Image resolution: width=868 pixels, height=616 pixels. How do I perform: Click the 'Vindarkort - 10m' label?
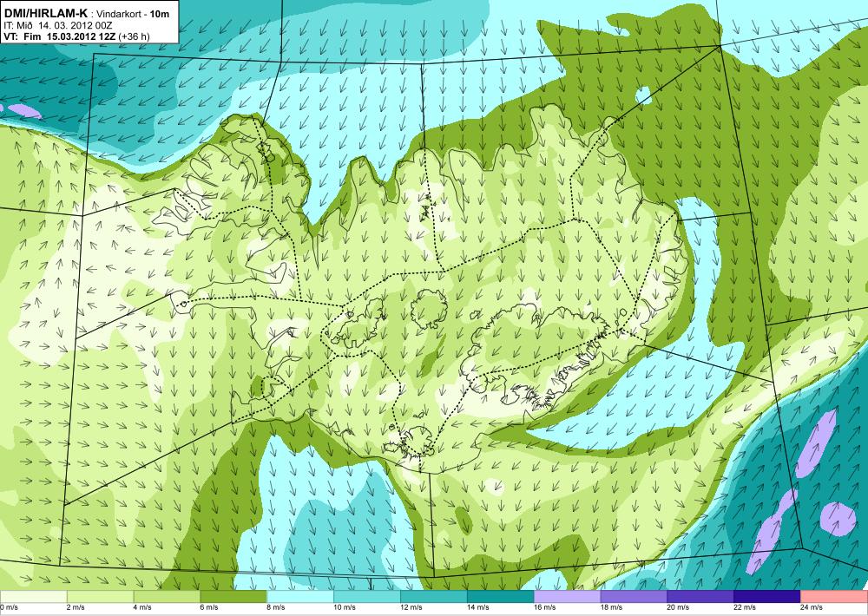(x=133, y=15)
